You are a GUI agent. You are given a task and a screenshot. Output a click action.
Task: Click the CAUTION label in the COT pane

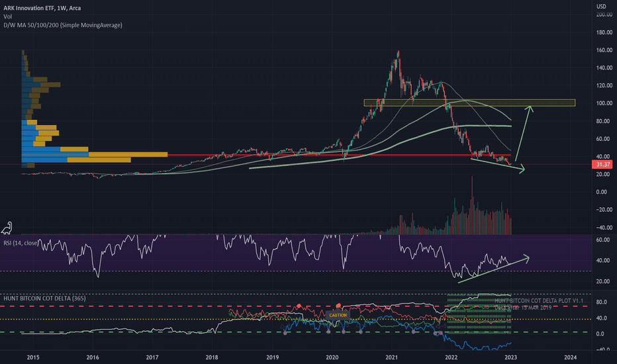pos(338,315)
